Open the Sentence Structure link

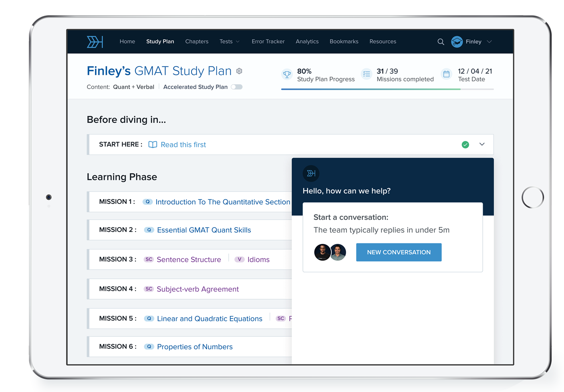[189, 259]
